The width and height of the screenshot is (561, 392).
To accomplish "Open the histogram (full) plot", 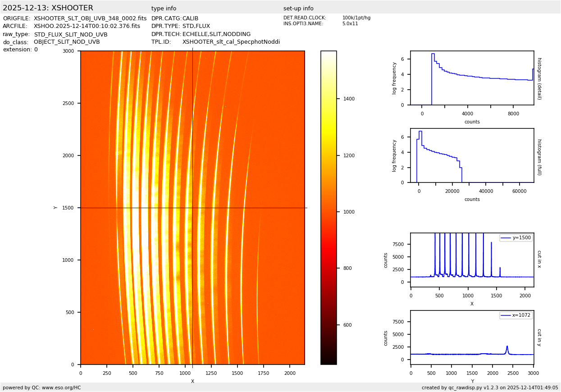I will pyautogui.click(x=472, y=155).
